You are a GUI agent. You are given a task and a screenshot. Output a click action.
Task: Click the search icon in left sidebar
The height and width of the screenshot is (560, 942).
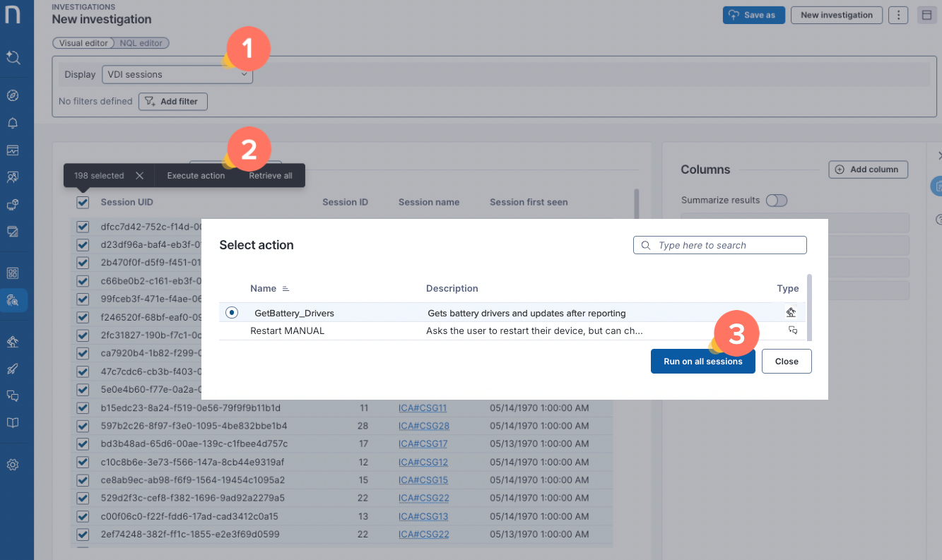pos(13,57)
